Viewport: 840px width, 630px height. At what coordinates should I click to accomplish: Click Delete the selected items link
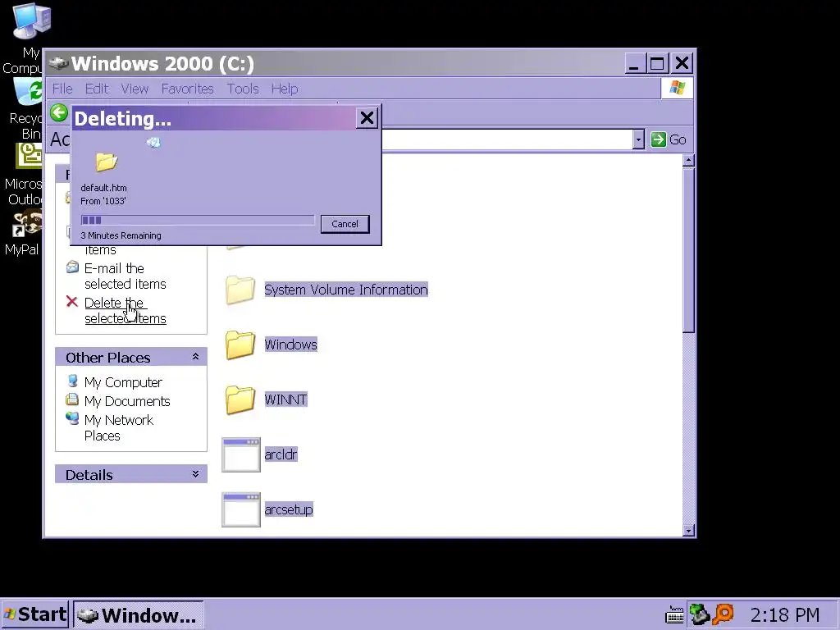coord(125,311)
